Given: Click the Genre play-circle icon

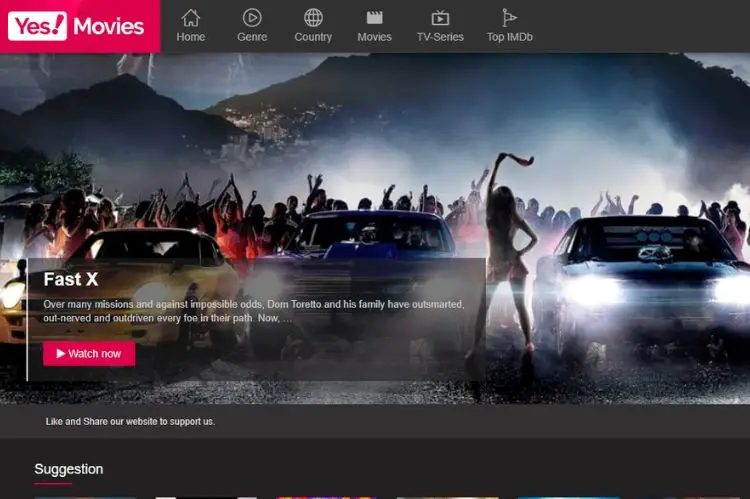Looking at the screenshot, I should 252,18.
